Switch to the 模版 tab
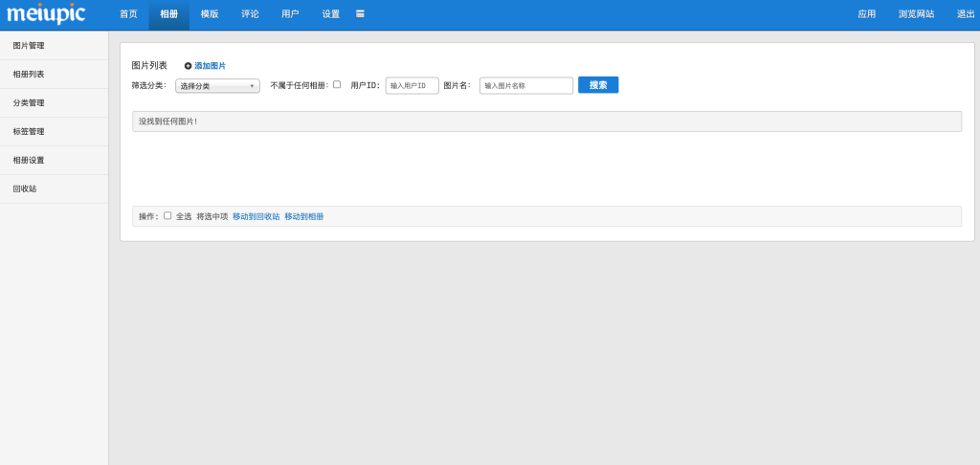Viewport: 980px width, 465px height. click(x=210, y=14)
